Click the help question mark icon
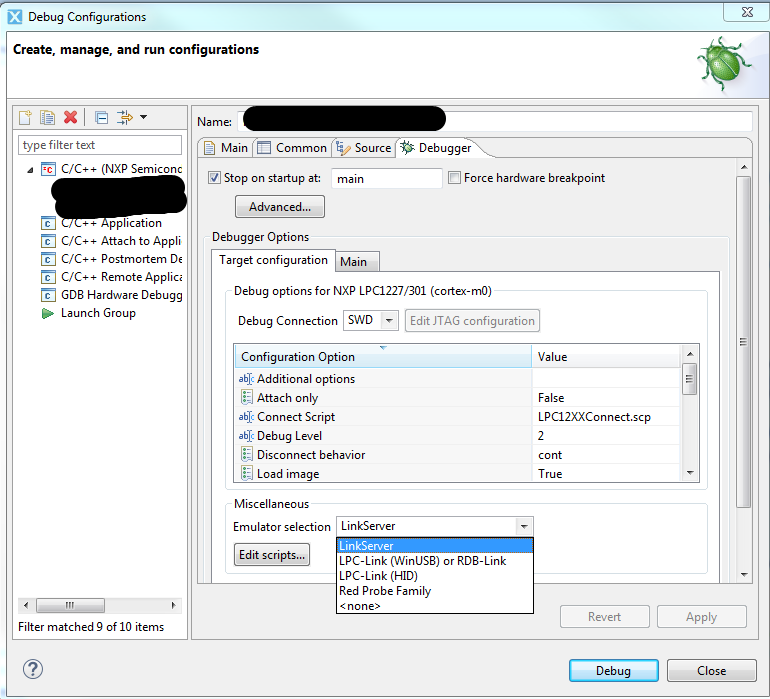 tap(33, 669)
